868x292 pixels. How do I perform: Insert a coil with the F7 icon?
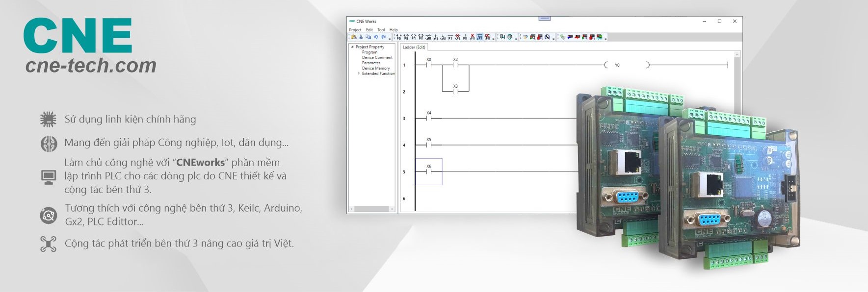pos(414,37)
